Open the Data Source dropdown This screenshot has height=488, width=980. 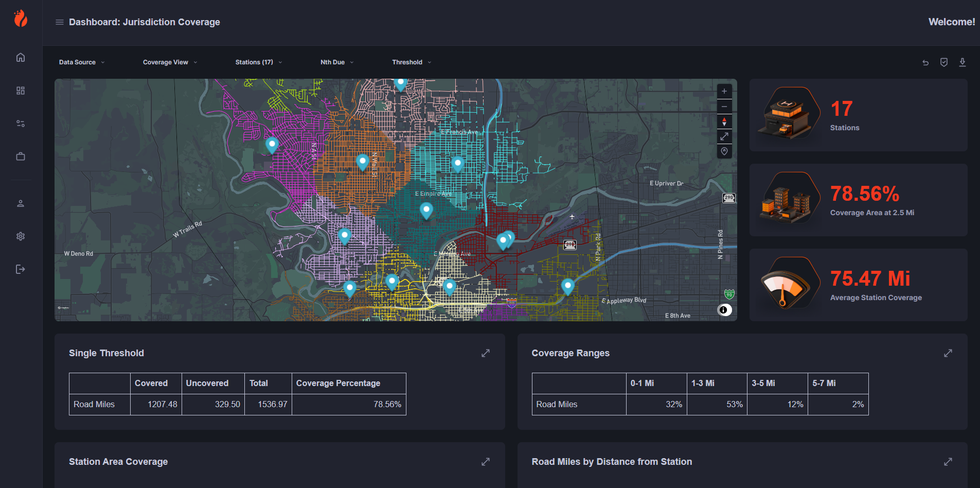pyautogui.click(x=82, y=62)
